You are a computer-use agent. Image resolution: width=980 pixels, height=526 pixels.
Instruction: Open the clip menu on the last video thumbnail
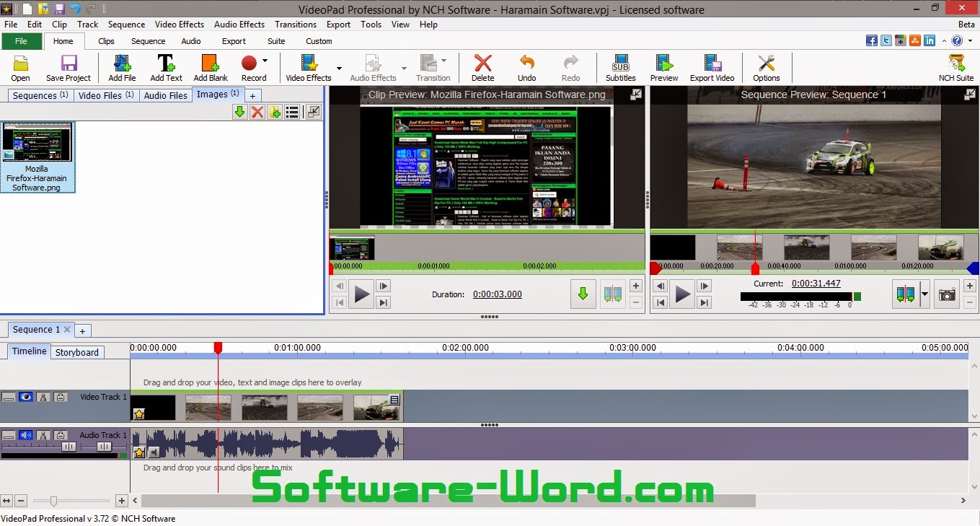pos(394,399)
